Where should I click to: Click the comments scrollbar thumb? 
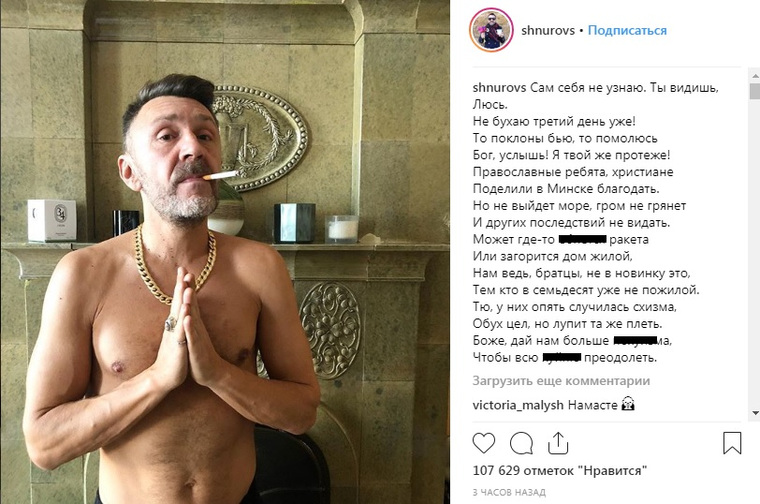point(755,91)
